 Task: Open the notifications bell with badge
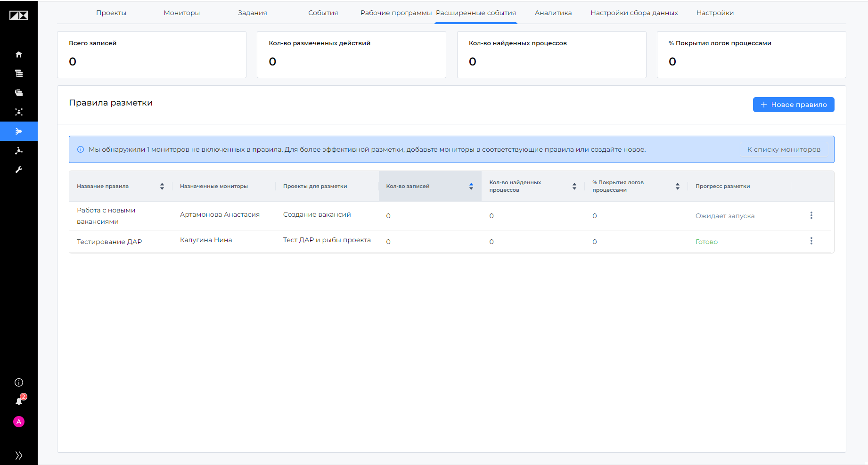pyautogui.click(x=20, y=400)
